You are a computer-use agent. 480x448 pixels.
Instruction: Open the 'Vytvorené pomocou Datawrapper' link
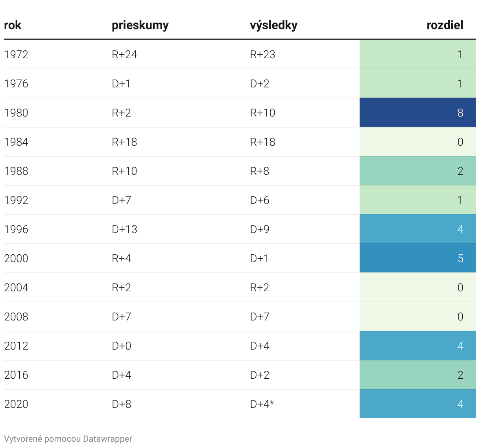coord(68,439)
